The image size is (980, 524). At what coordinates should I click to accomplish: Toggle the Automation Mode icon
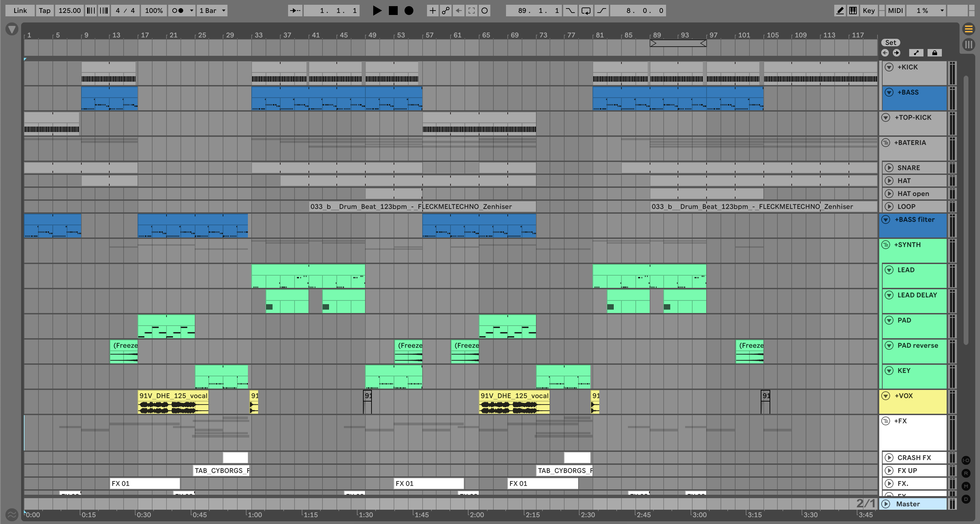point(916,53)
